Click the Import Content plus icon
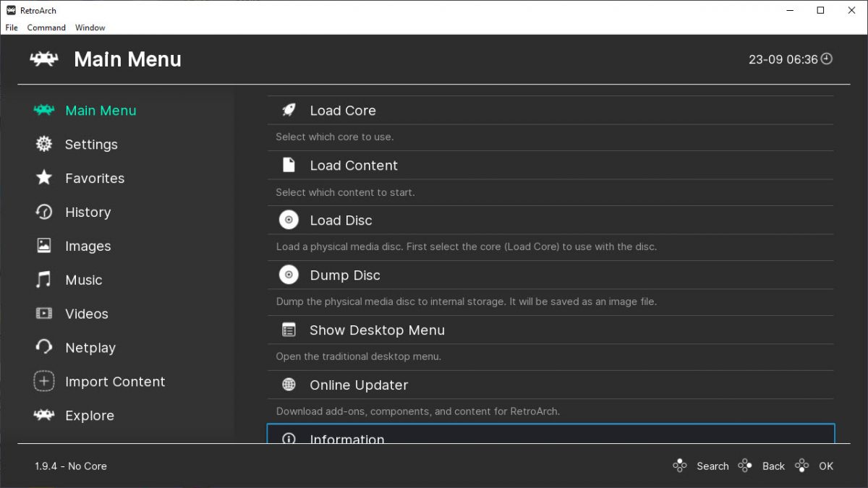The height and width of the screenshot is (488, 868). pos(44,381)
